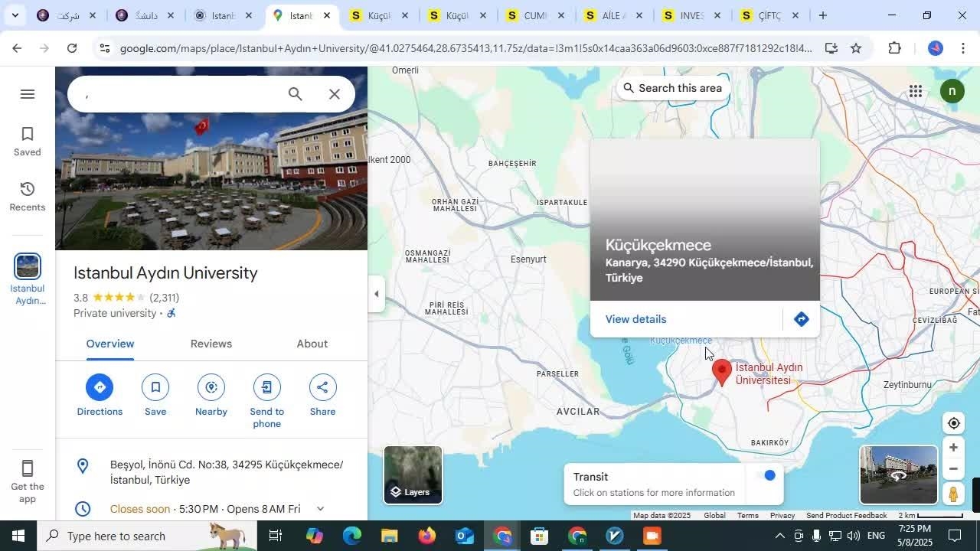
Task: Show your location on map
Action: point(953,423)
